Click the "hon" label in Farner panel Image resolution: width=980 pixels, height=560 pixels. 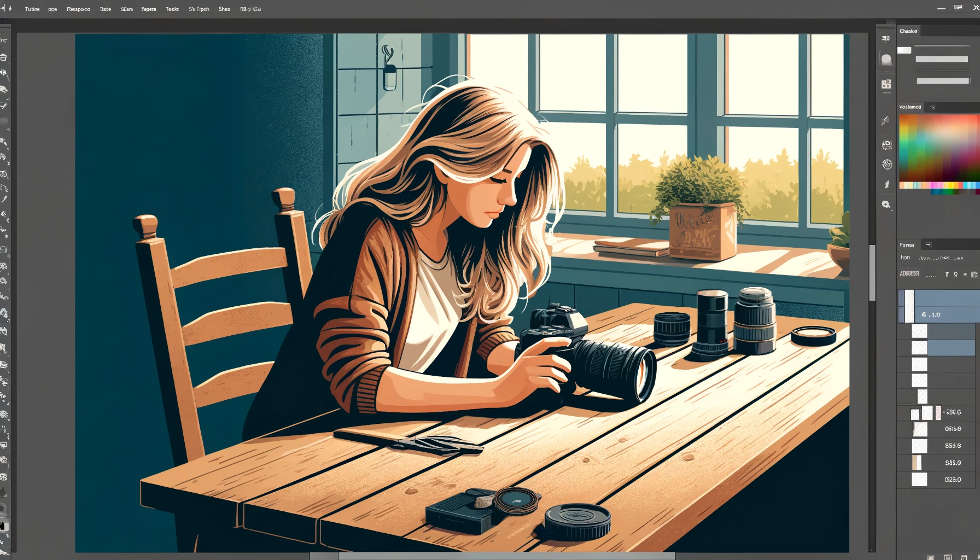906,258
